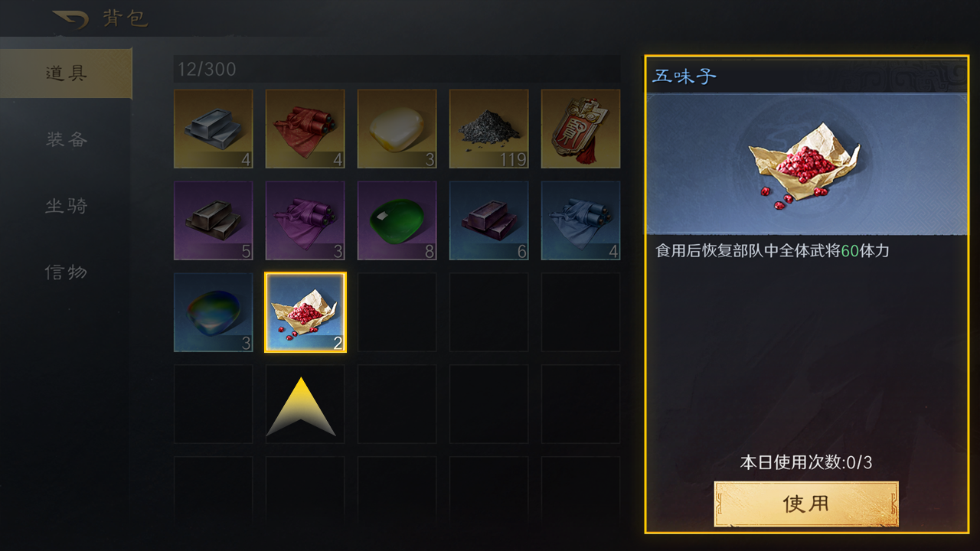The image size is (980, 551).
Task: Select the red cloth item in gold slot
Action: point(305,129)
